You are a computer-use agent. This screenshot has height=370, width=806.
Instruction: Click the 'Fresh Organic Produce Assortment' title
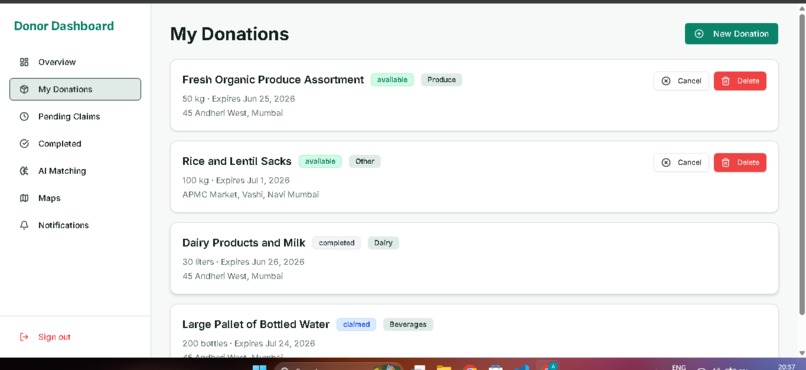tap(273, 80)
